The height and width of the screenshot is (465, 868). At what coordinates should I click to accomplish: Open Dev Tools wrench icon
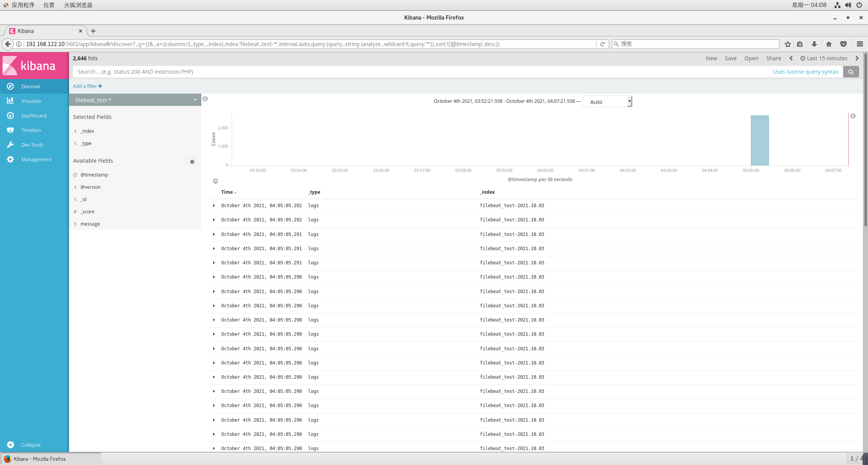[10, 145]
